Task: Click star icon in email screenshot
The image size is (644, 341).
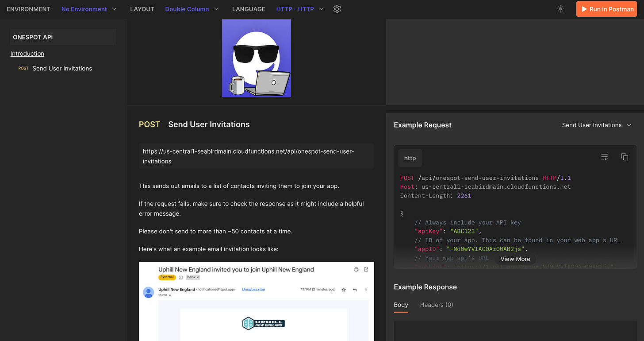Action: point(344,290)
